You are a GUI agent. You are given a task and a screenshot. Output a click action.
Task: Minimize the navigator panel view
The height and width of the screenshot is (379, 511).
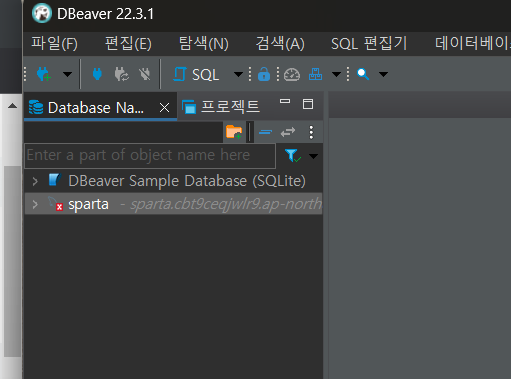point(285,101)
